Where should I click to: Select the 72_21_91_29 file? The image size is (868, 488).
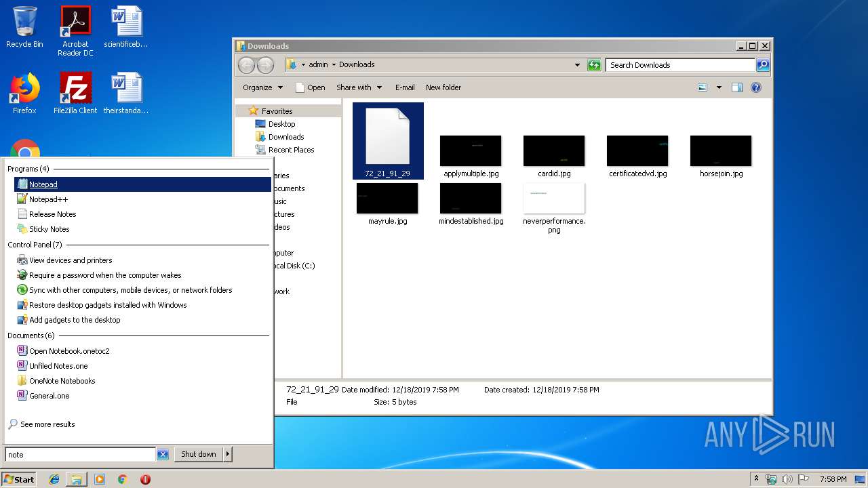coord(388,141)
